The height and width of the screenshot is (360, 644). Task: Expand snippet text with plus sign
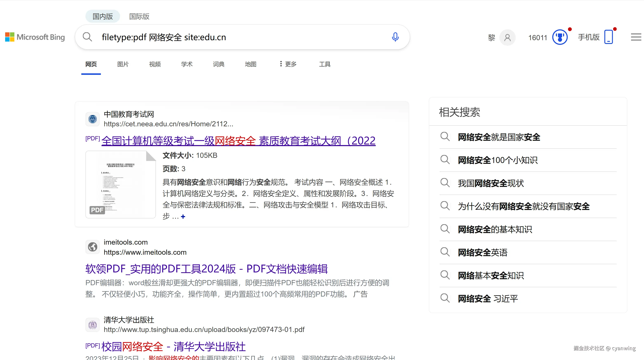[x=183, y=216]
